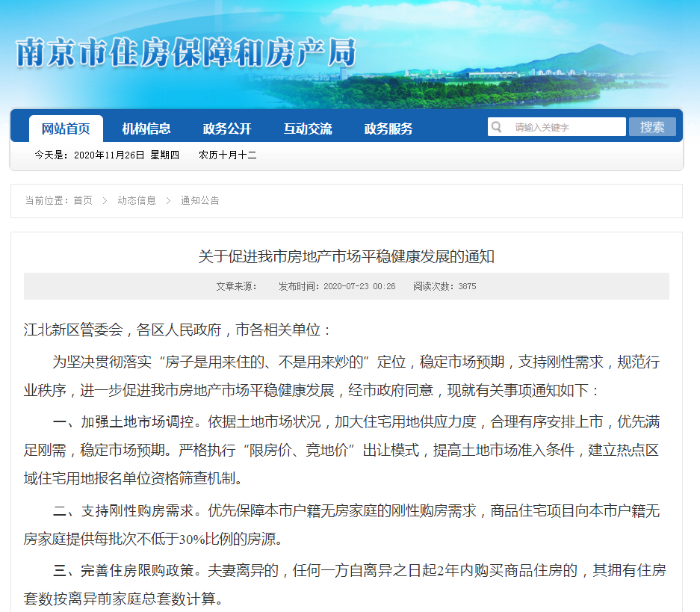Select 互动交流 in the navigation bar
This screenshot has width=700, height=612.
tap(308, 129)
